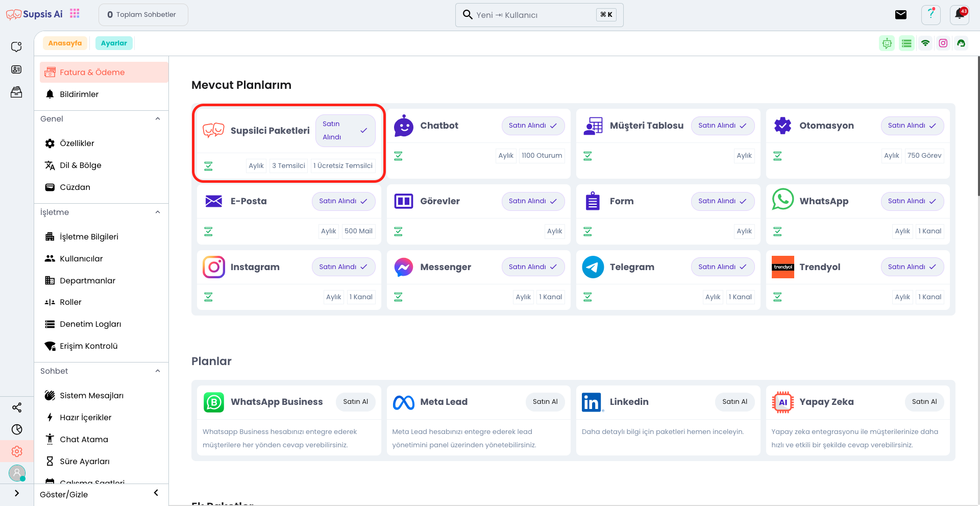Click Satın Alındı on Görevler card

533,201
